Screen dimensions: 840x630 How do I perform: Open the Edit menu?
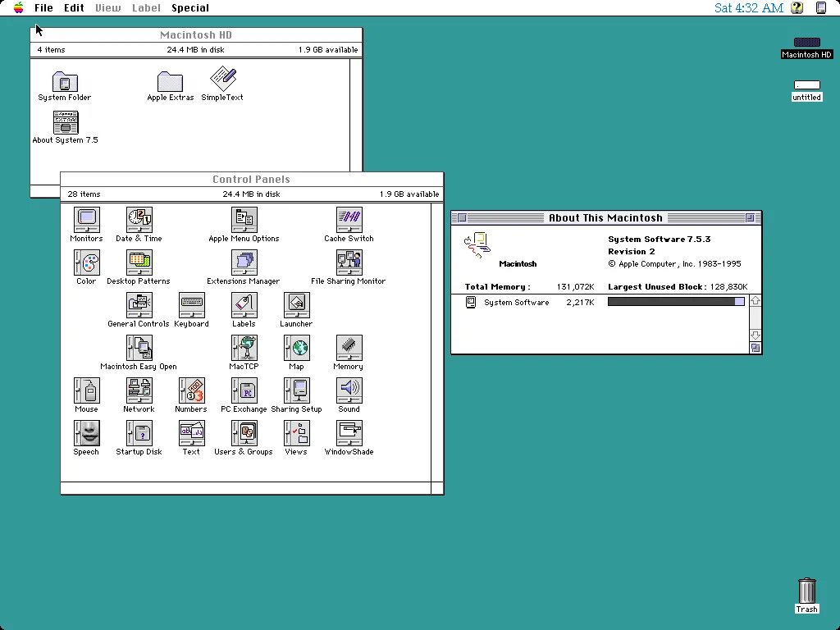pos(74,8)
